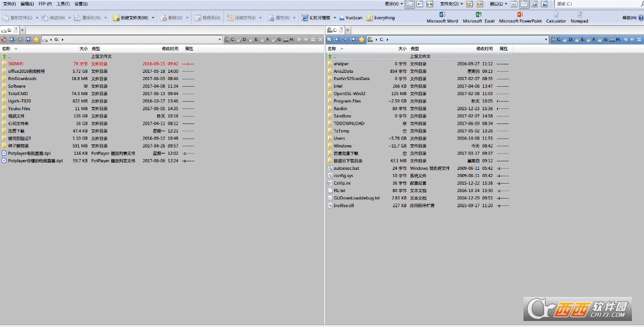Go up one level in right pane
644x327 pixels.
[353, 39]
